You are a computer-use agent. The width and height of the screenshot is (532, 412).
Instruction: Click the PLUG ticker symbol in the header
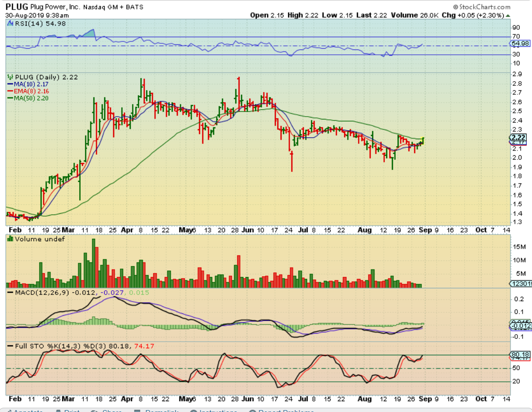17,7
